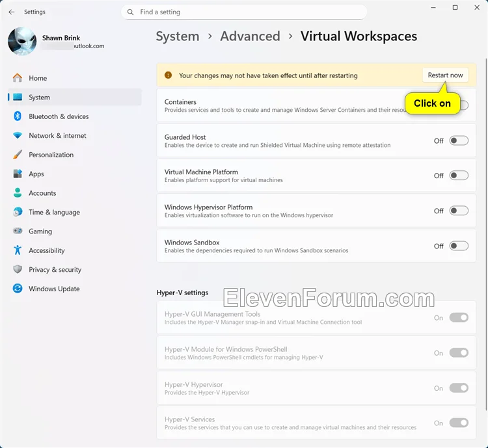Viewport: 488px width, 448px height.
Task: Click the Personalization paintbrush icon
Action: [18, 155]
